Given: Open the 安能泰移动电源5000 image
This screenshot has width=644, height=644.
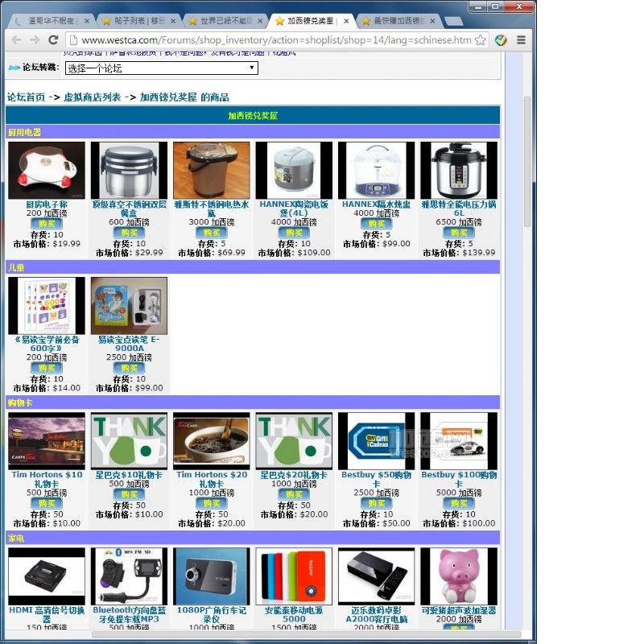Looking at the screenshot, I should click(294, 576).
